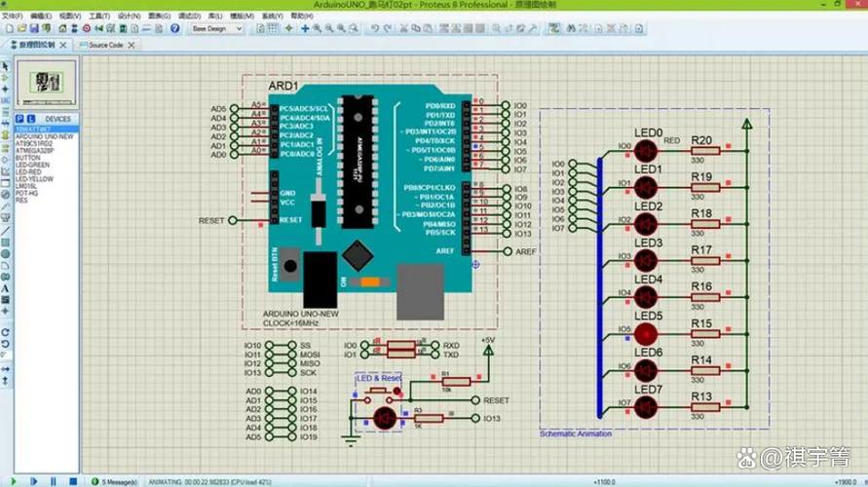Screen dimensions: 868x487
Task: Click the horizontal mirror flip icon
Action: pos(6,368)
